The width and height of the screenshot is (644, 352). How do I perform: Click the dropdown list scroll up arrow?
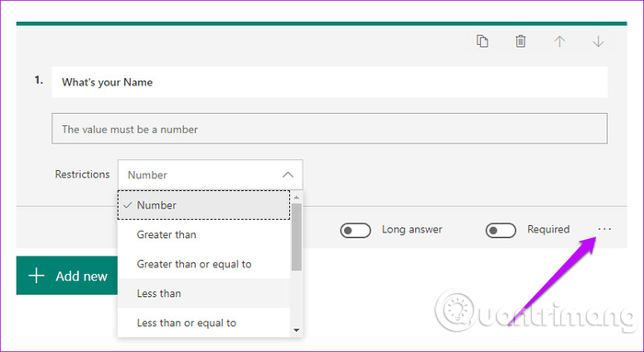tap(296, 198)
